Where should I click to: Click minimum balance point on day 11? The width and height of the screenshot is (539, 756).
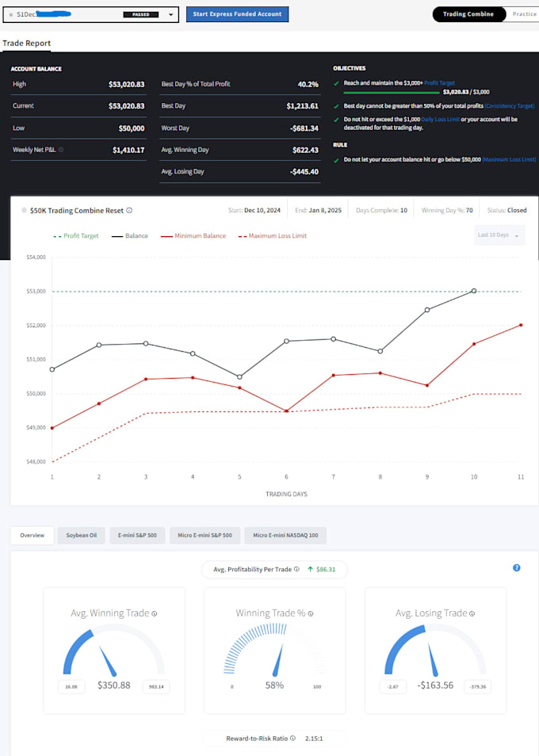click(521, 325)
